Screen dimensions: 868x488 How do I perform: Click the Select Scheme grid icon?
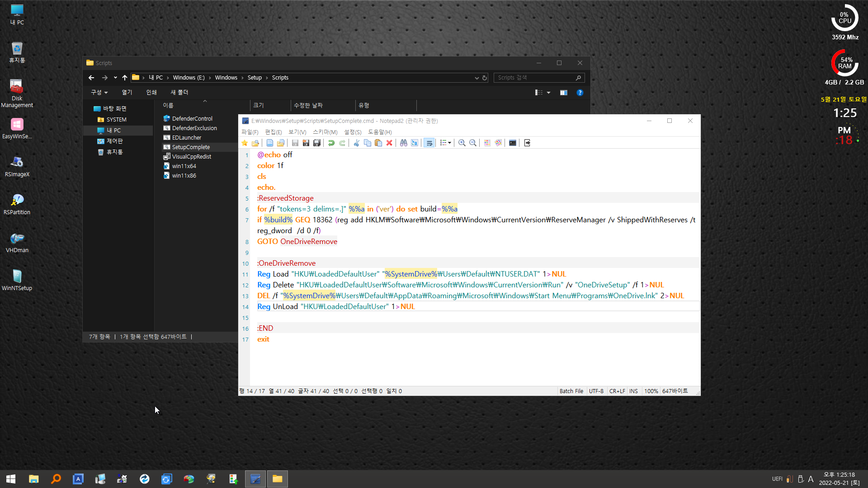tap(487, 143)
